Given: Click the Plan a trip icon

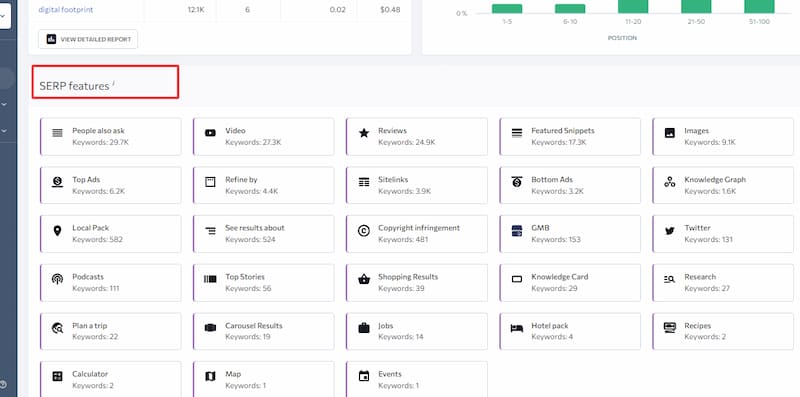Looking at the screenshot, I should (x=57, y=328).
